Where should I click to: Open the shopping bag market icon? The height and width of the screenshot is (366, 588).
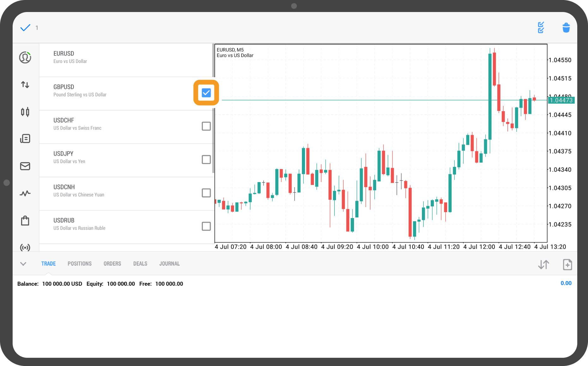click(x=25, y=221)
